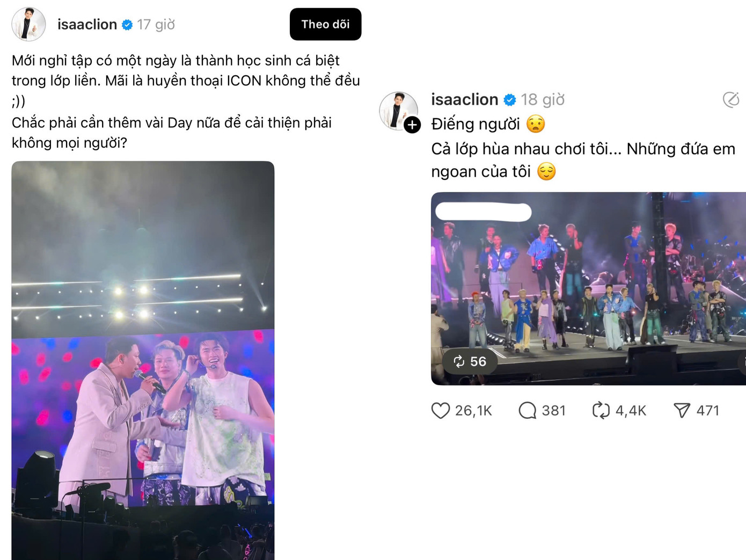Click the circular icon right of 18 giờ

click(x=731, y=100)
